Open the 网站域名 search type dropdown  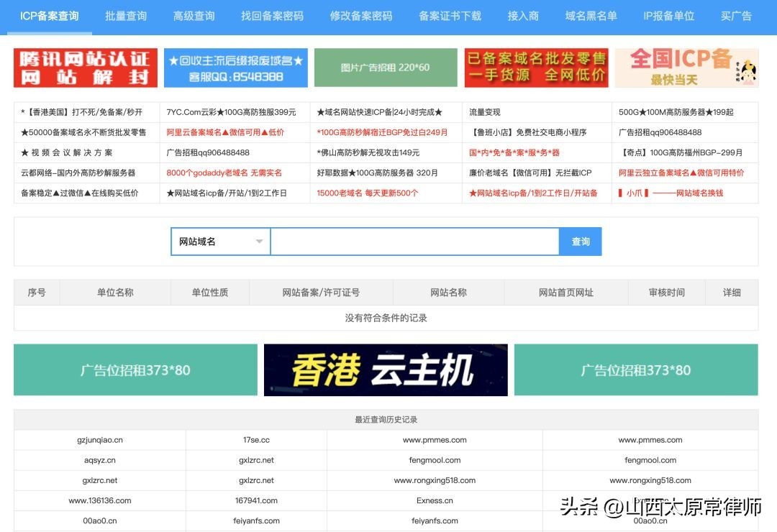pos(218,242)
